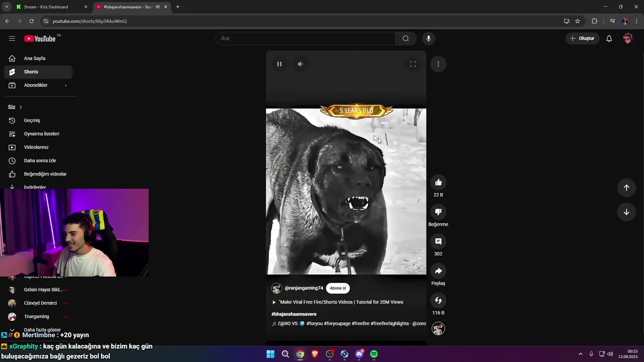Open Oynatma listeleri
The height and width of the screenshot is (362, 644).
38,134
